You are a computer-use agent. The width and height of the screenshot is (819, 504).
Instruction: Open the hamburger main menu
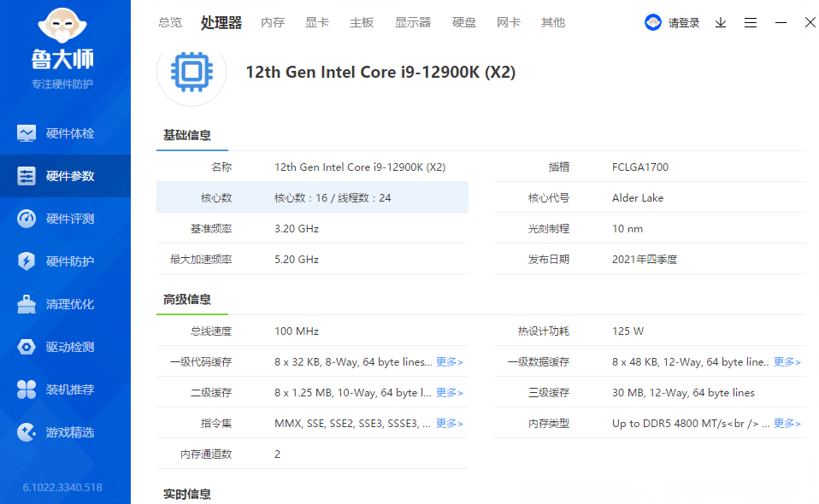751,22
